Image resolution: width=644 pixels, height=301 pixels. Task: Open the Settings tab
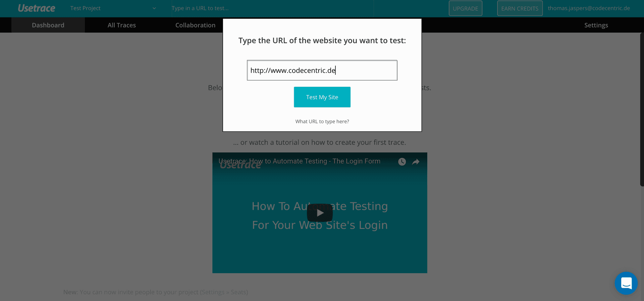tap(596, 25)
